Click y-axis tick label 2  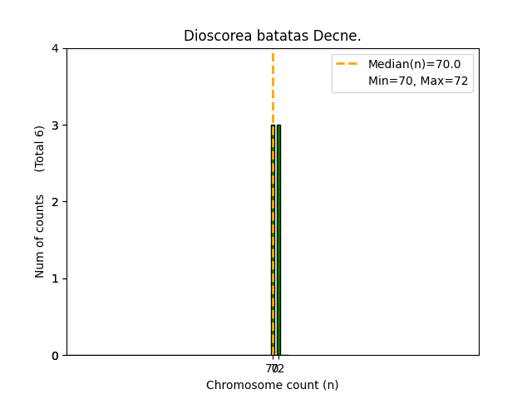(x=55, y=202)
